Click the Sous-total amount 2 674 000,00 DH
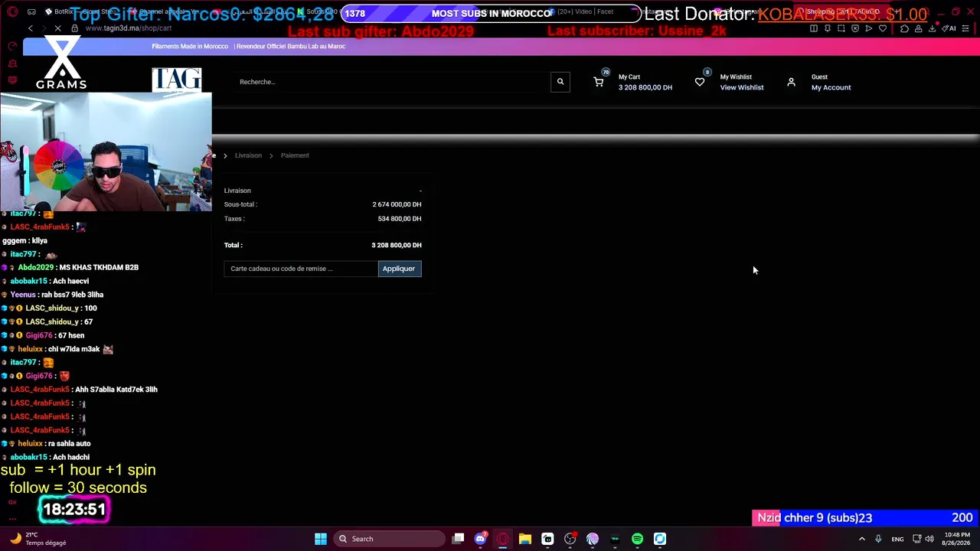980x551 pixels. [x=397, y=204]
